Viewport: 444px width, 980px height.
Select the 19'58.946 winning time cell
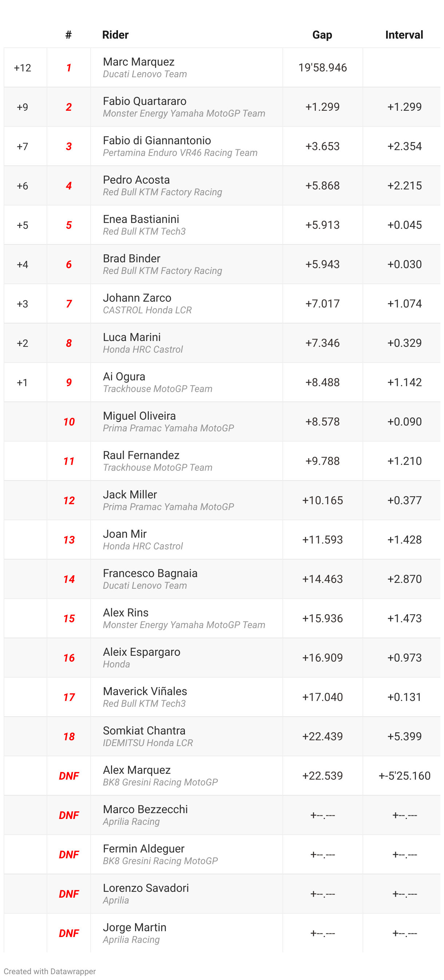point(322,67)
